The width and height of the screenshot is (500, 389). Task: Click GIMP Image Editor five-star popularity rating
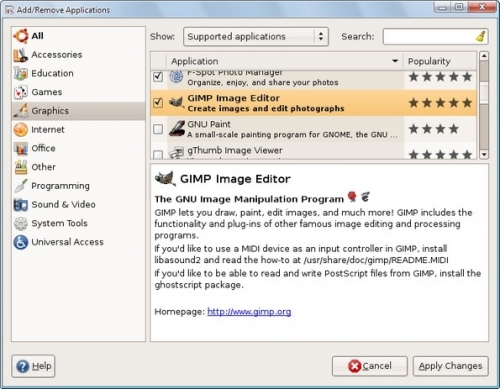tap(440, 103)
